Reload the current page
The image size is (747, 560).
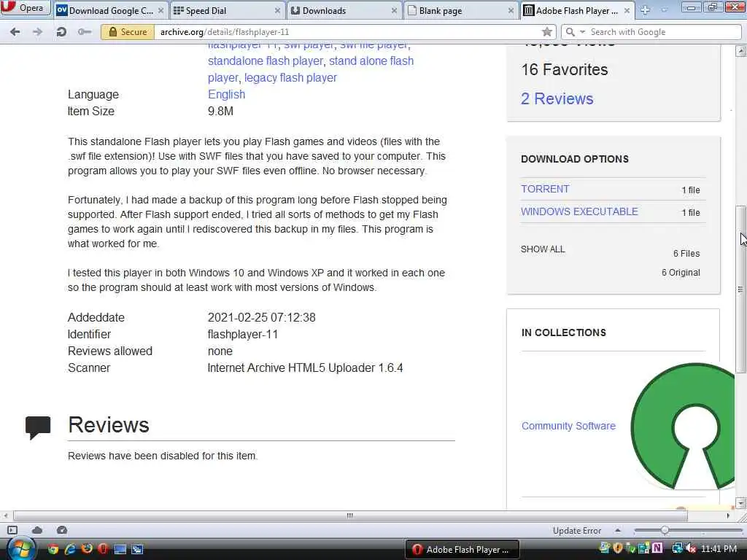pyautogui.click(x=61, y=32)
